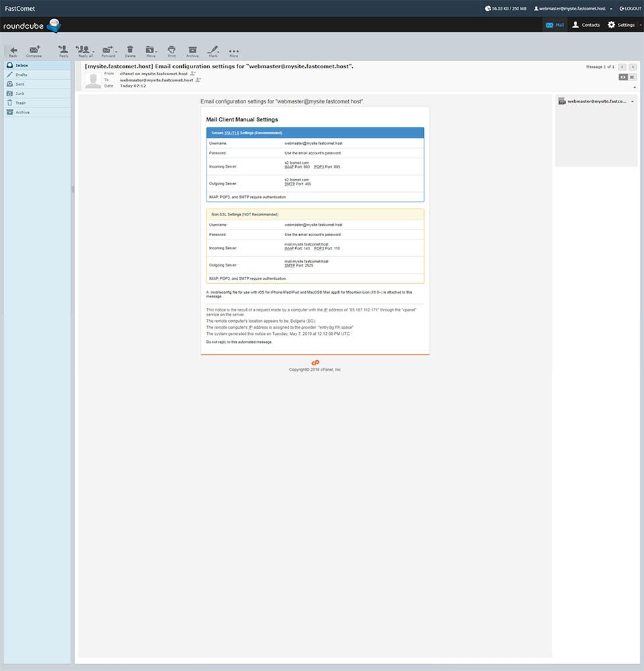Open the Mark message menu
The image size is (644, 671).
coord(213,50)
